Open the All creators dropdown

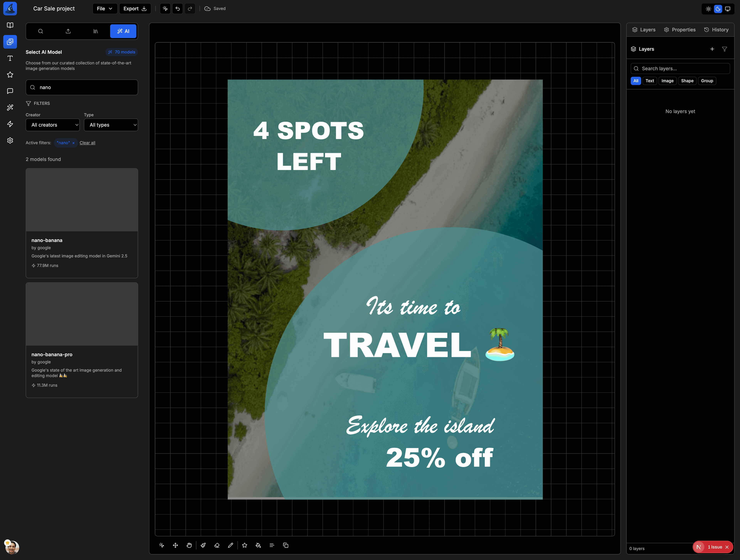click(53, 125)
